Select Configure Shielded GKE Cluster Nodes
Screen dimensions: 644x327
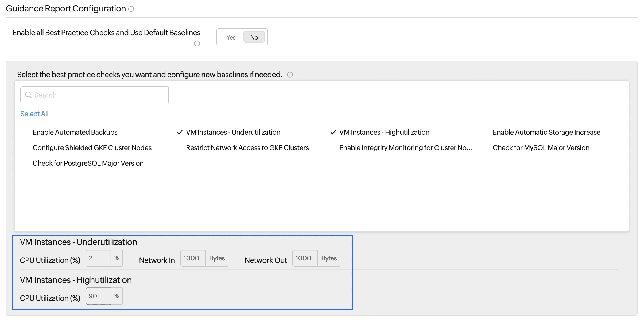[92, 148]
